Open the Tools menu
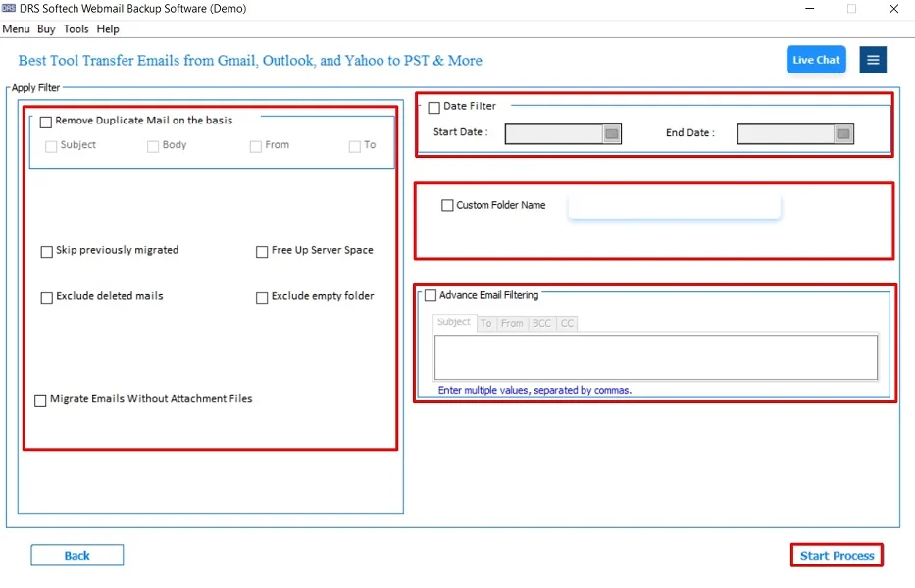915x588 pixels. [76, 28]
